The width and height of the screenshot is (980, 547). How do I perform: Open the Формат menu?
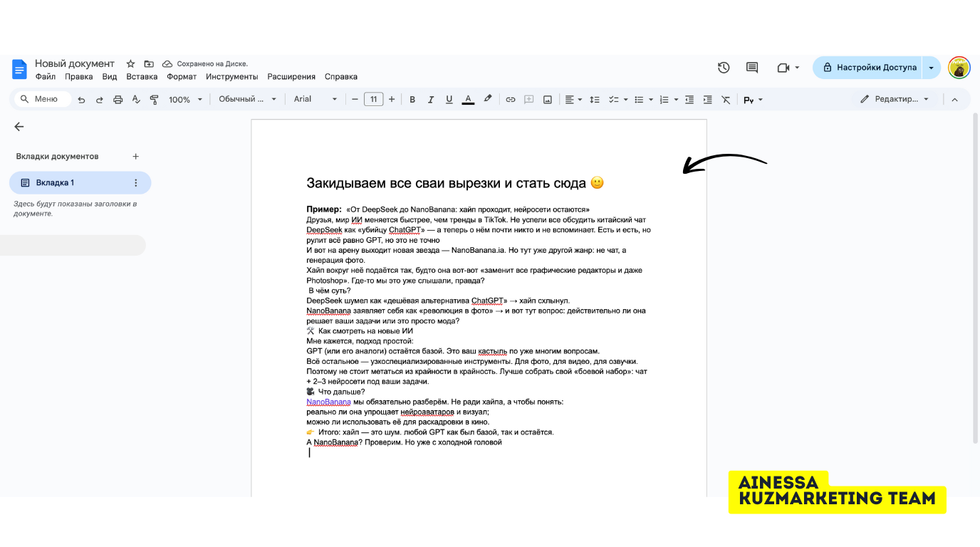[182, 77]
